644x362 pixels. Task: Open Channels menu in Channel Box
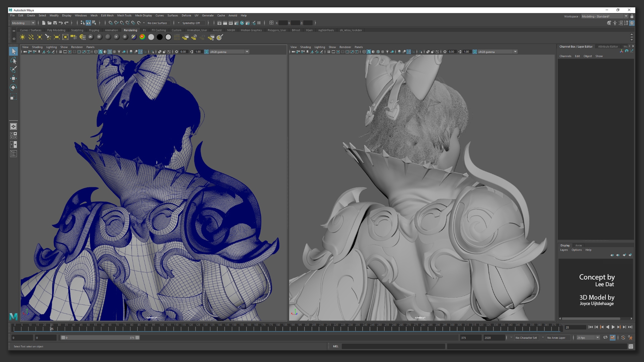click(565, 56)
